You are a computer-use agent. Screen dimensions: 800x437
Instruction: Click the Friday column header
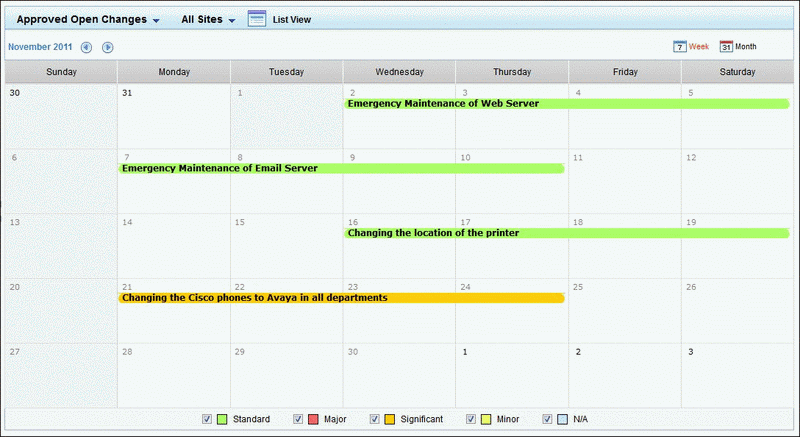tap(625, 72)
